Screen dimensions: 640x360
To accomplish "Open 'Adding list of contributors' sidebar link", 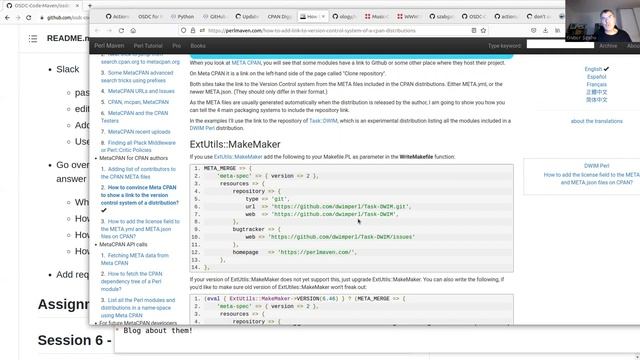I will tap(138, 173).
